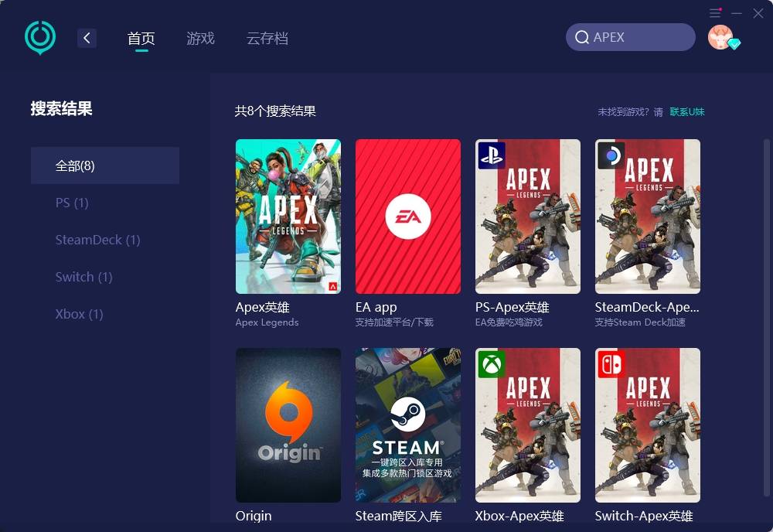
Task: Open the 游戏 tab
Action: (x=201, y=38)
